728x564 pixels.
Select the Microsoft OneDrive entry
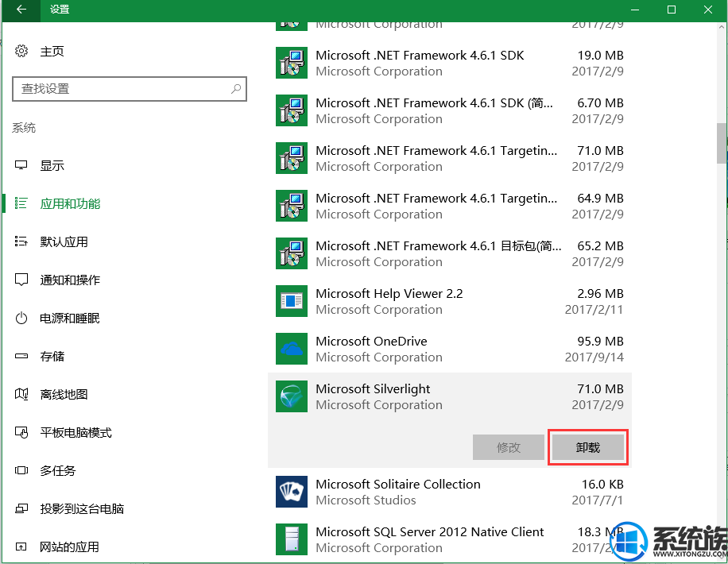click(x=449, y=349)
